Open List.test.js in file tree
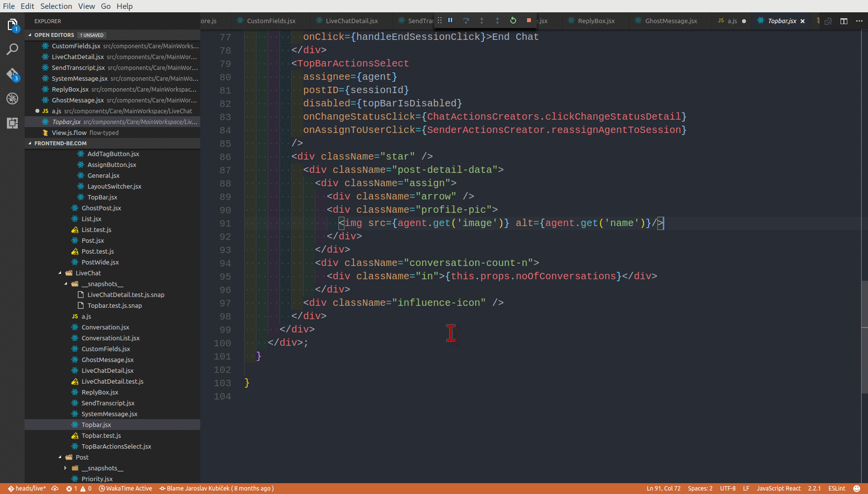Image resolution: width=868 pixels, height=494 pixels. click(96, 230)
